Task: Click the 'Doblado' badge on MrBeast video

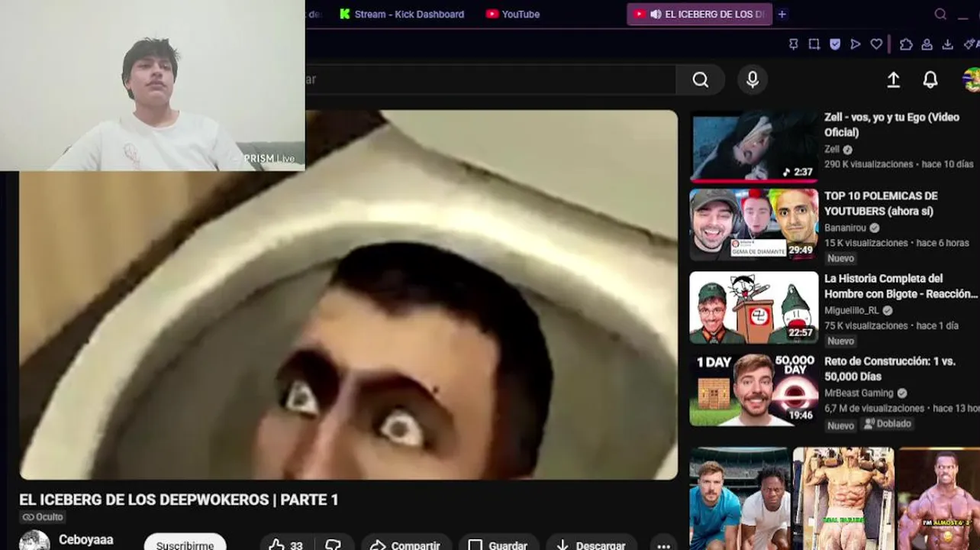Action: pyautogui.click(x=888, y=424)
